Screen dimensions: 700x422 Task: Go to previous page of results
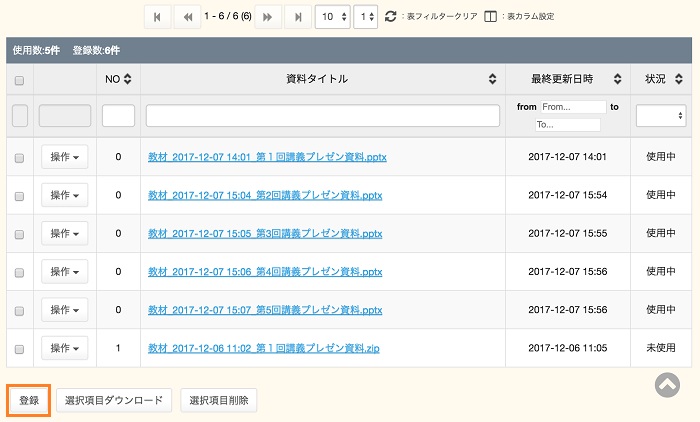point(186,16)
